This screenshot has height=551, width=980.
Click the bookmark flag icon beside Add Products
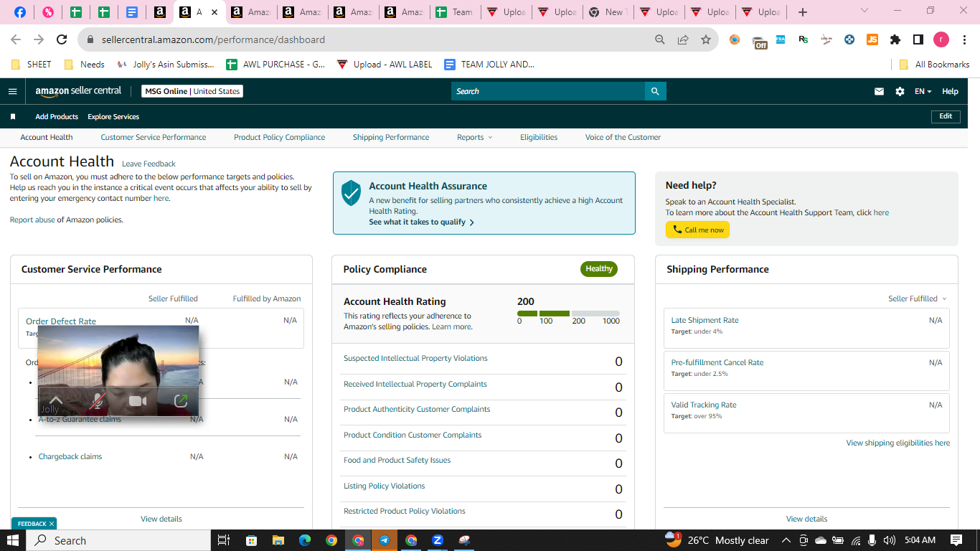point(13,116)
